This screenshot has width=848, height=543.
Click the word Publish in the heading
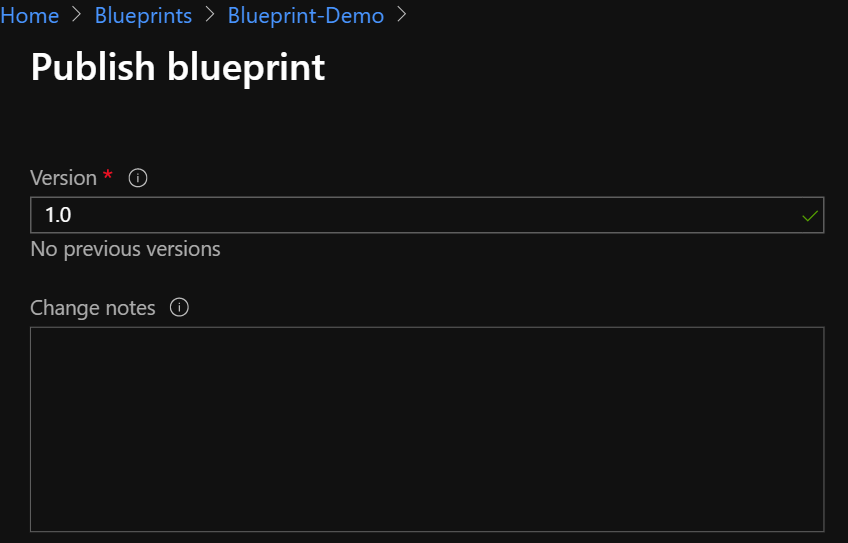pos(93,67)
